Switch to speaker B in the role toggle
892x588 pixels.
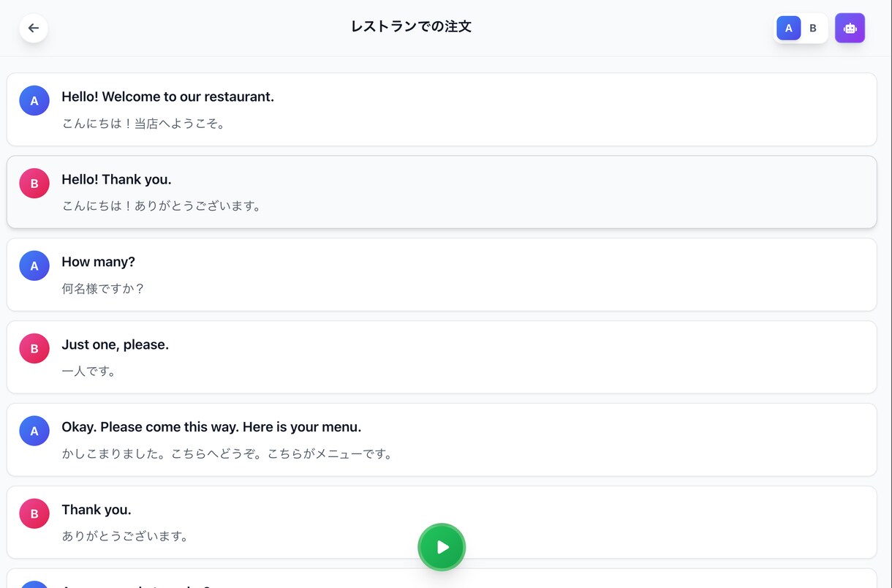click(x=813, y=28)
